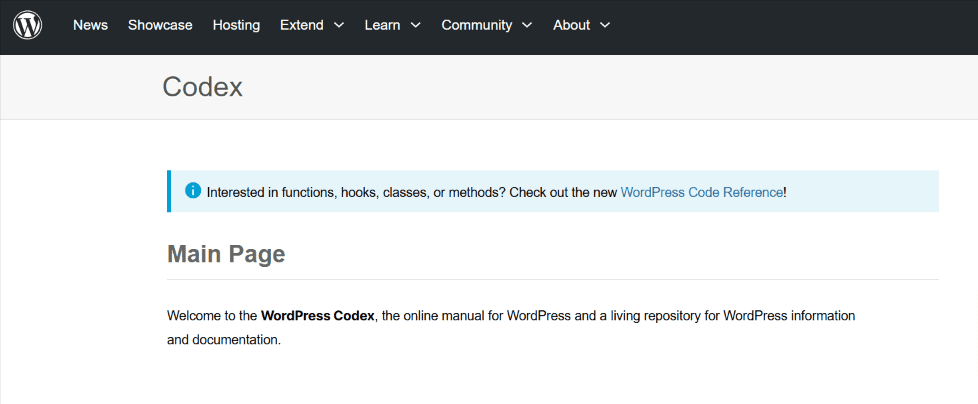978x404 pixels.
Task: Click the bold WordPress Codex text
Action: [x=317, y=315]
